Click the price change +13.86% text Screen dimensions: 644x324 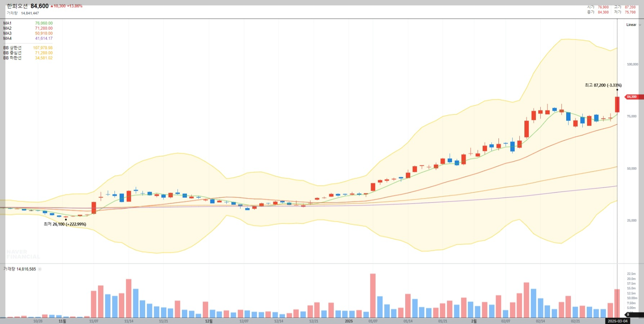(x=75, y=6)
